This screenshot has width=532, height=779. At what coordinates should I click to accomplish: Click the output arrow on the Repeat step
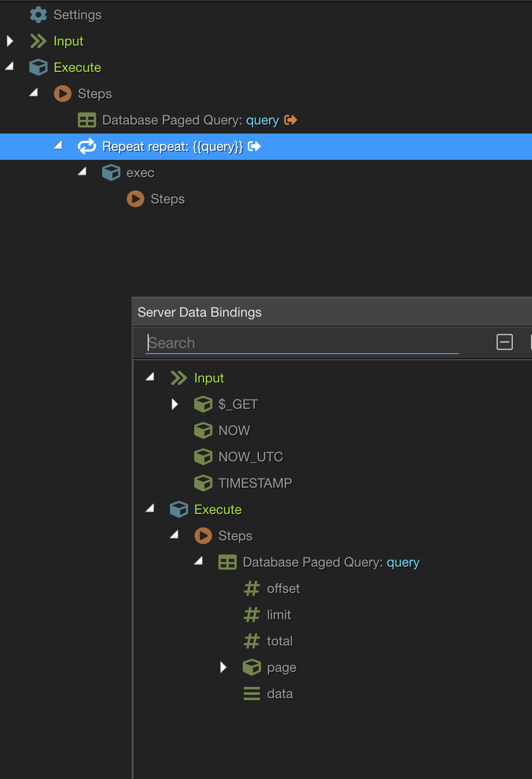pos(255,146)
